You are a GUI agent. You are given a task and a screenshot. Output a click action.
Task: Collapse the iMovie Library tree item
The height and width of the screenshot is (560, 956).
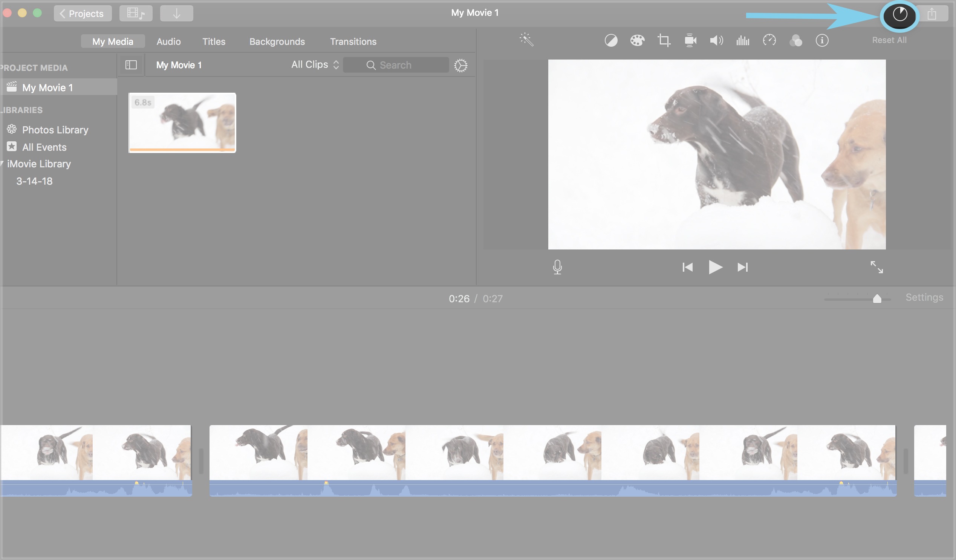(x=2, y=164)
